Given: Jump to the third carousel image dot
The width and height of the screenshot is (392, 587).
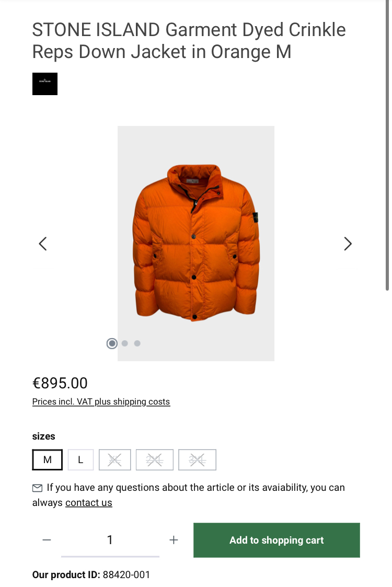Looking at the screenshot, I should pos(137,343).
